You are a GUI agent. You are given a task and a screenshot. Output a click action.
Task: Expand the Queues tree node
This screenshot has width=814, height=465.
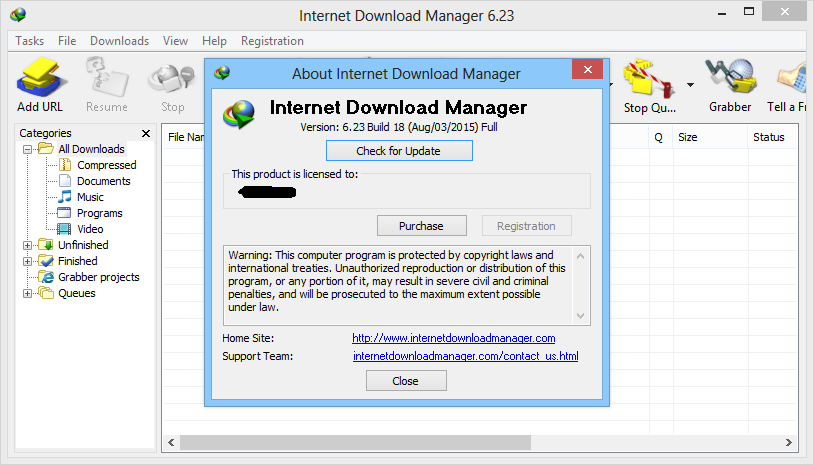28,294
